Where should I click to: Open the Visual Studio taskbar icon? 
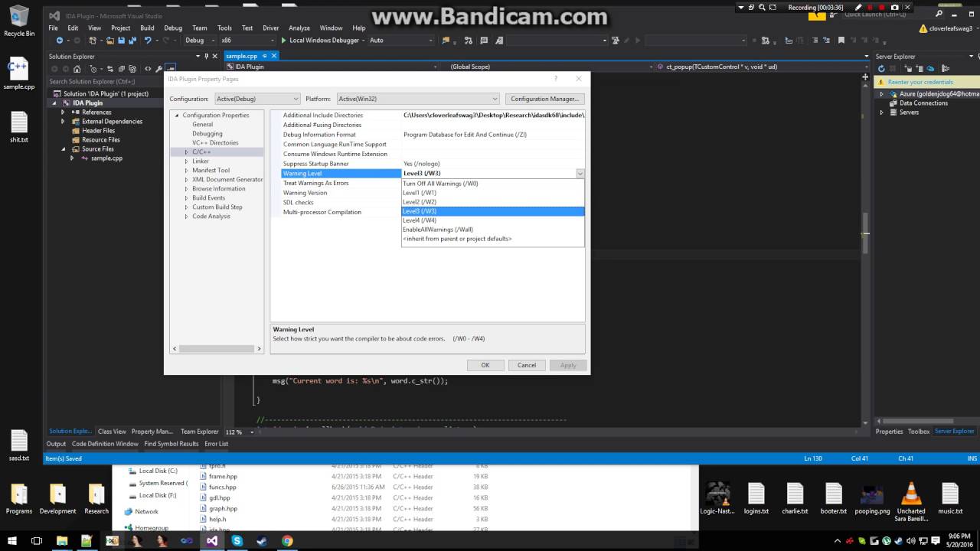(x=212, y=540)
